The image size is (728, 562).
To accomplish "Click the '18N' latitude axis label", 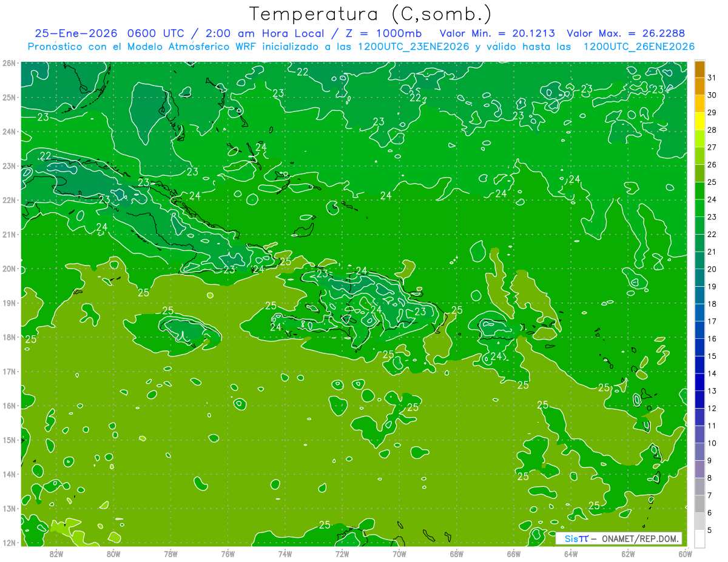I will point(10,337).
